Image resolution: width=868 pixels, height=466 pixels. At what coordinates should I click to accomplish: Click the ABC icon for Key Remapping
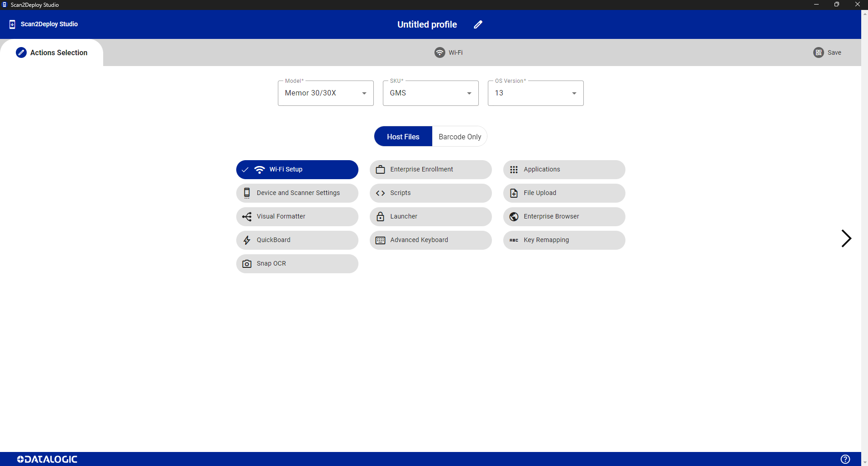514,240
